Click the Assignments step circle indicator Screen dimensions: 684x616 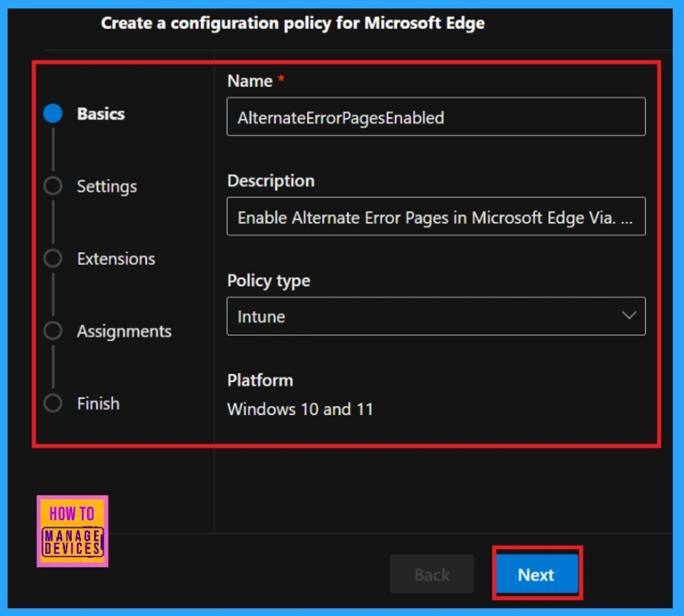point(53,331)
